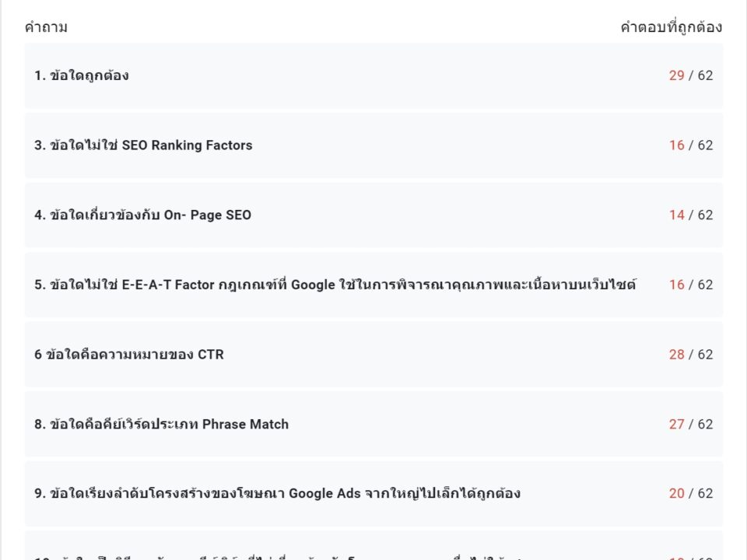Open the On- Page SEO question
This screenshot has width=747, height=560.
pyautogui.click(x=373, y=215)
